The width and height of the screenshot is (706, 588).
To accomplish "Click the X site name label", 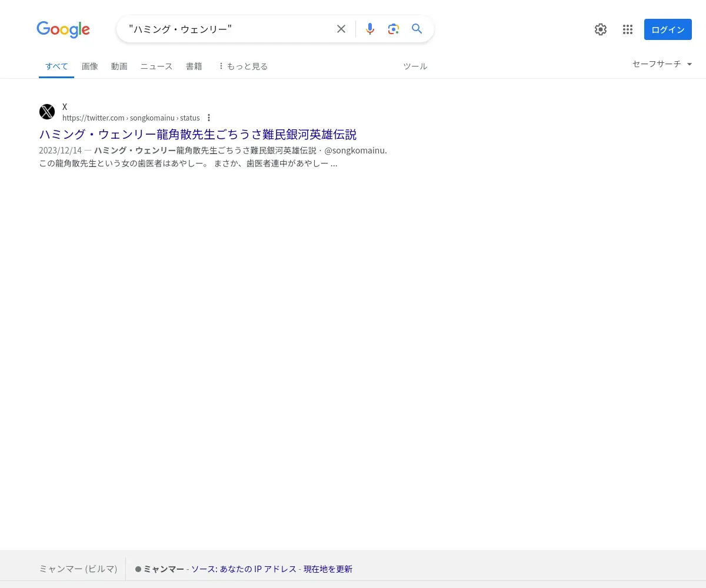I will (x=65, y=107).
